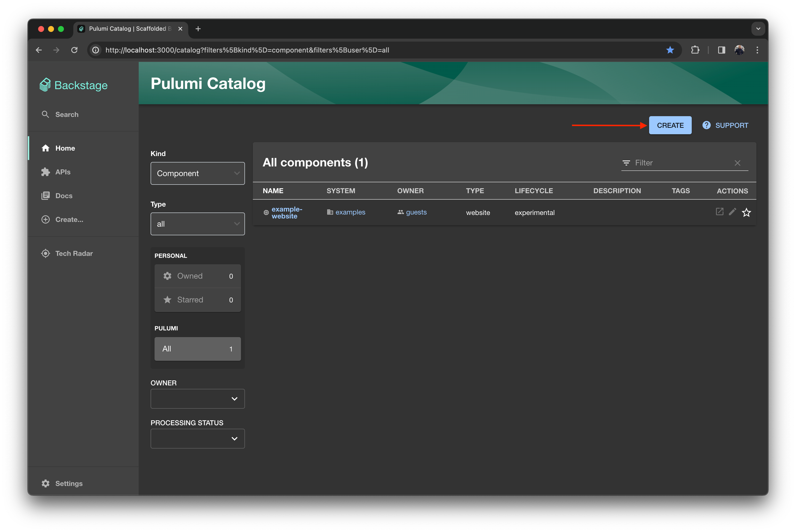This screenshot has height=532, width=796.
Task: Click the experimental lifecycle cell
Action: [x=534, y=213]
